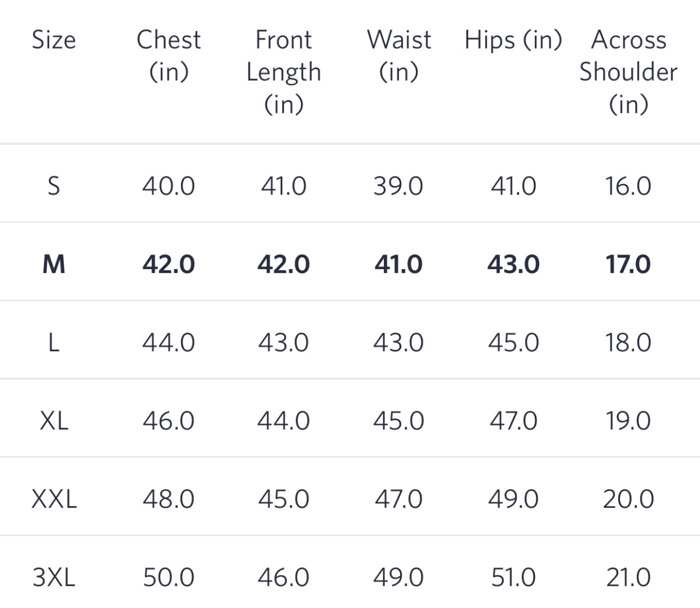Viewport: 700px width, 608px height.
Task: Select the M size row label
Action: 53,264
